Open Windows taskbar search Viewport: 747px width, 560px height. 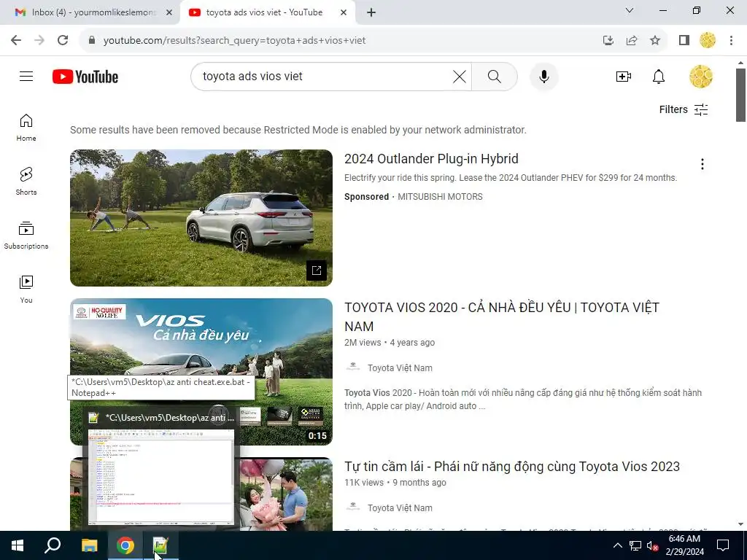coord(53,545)
